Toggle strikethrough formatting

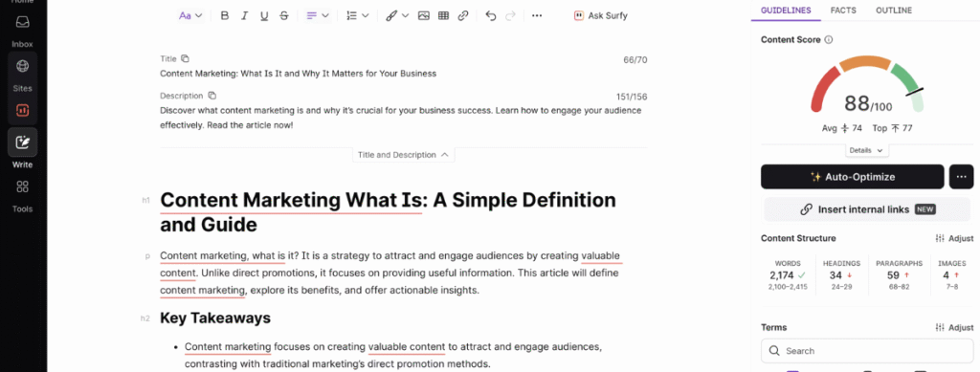(x=283, y=15)
